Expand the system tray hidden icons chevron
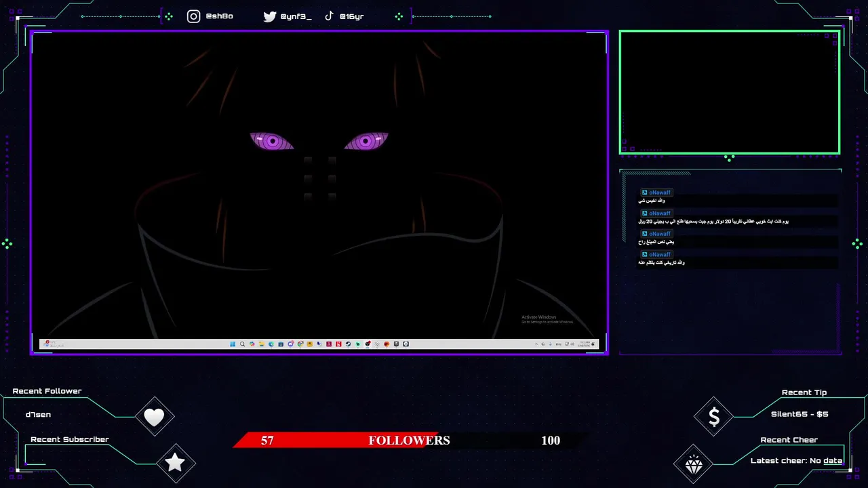 536,344
